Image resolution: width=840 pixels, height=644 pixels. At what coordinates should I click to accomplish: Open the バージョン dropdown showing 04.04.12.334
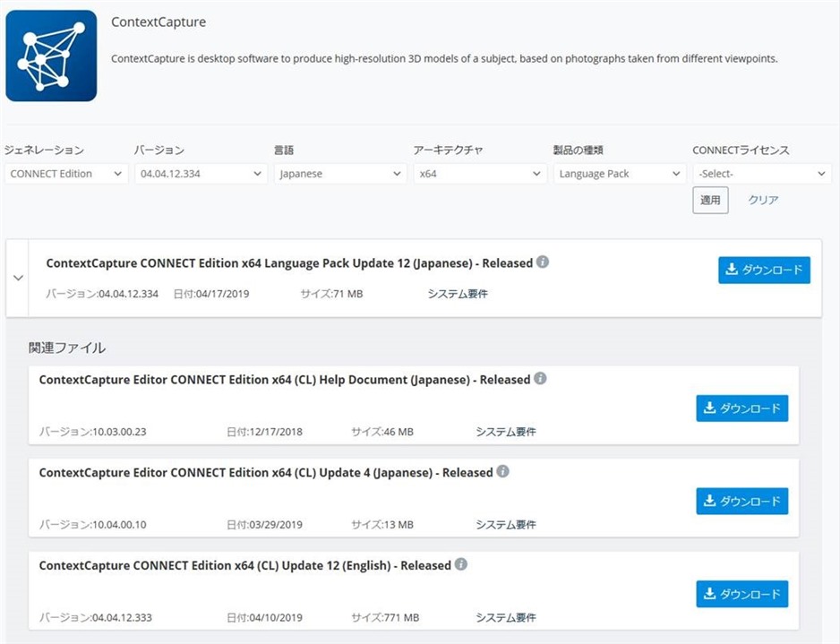point(200,173)
